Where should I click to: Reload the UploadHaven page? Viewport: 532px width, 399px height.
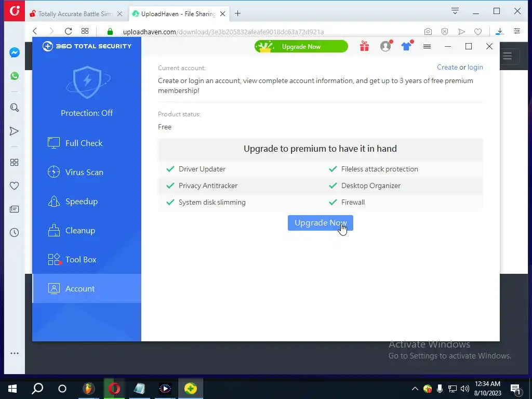click(68, 31)
